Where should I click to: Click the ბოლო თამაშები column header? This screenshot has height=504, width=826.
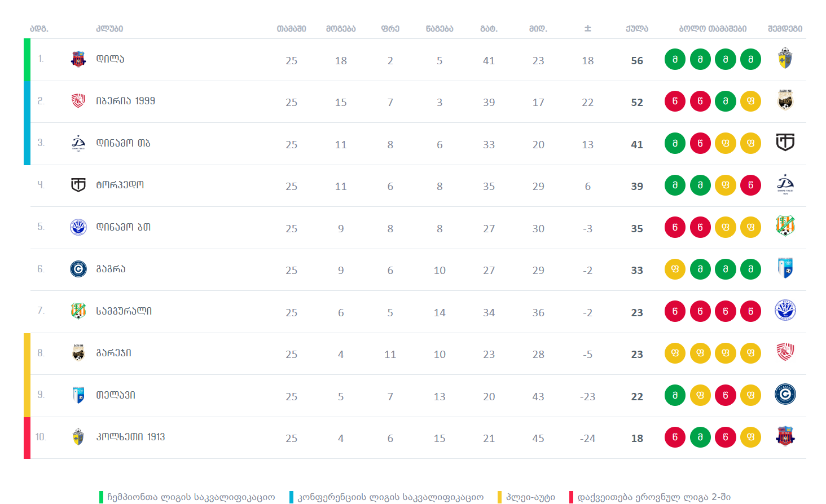[713, 29]
